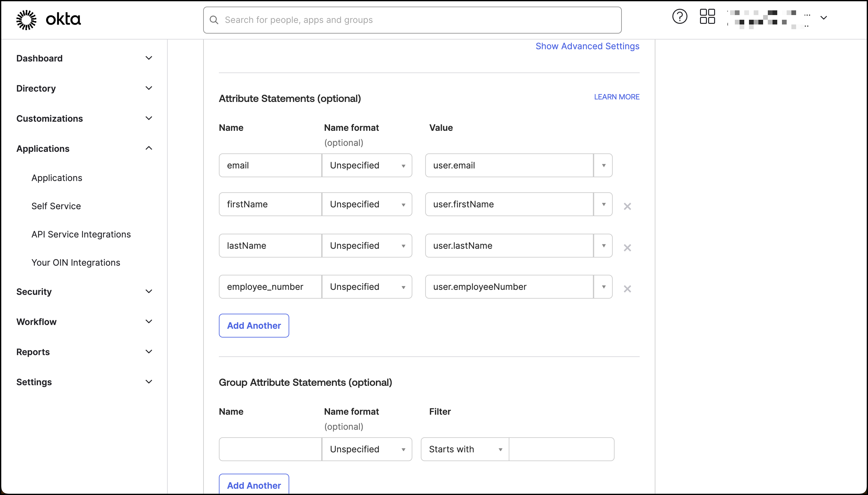Open the user account menu chevron
Viewport: 868px width, 495px height.
[823, 18]
